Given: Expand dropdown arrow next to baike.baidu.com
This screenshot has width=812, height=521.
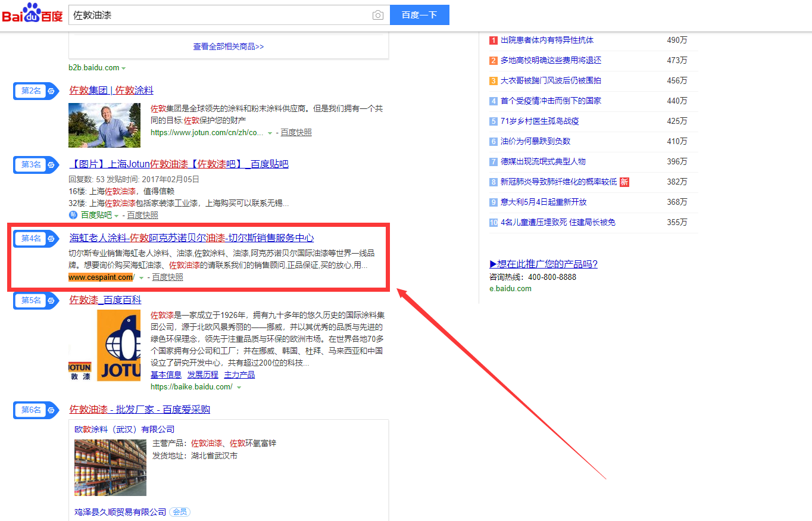Looking at the screenshot, I should pyautogui.click(x=239, y=388).
